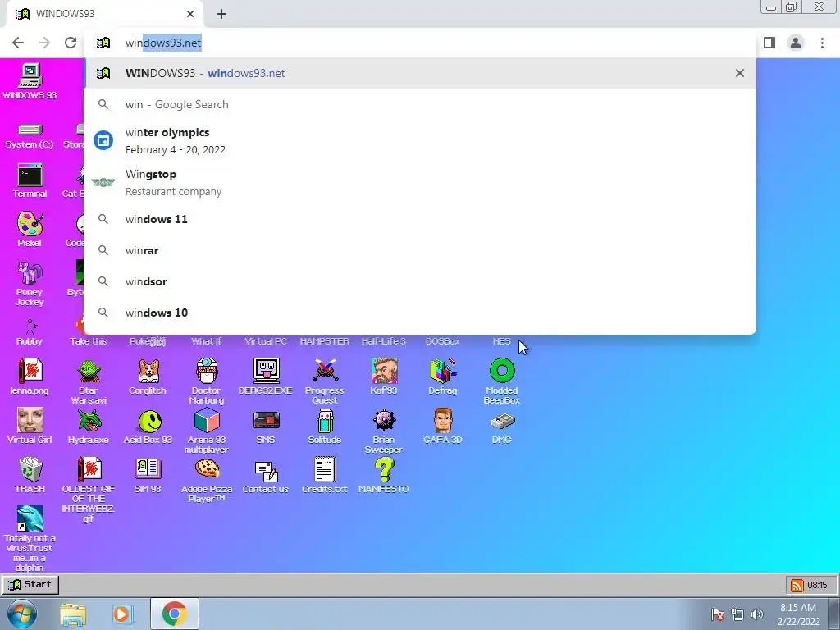Image resolution: width=840 pixels, height=630 pixels.
Task: Play Star Wars.avi Yoda icon
Action: (x=89, y=381)
